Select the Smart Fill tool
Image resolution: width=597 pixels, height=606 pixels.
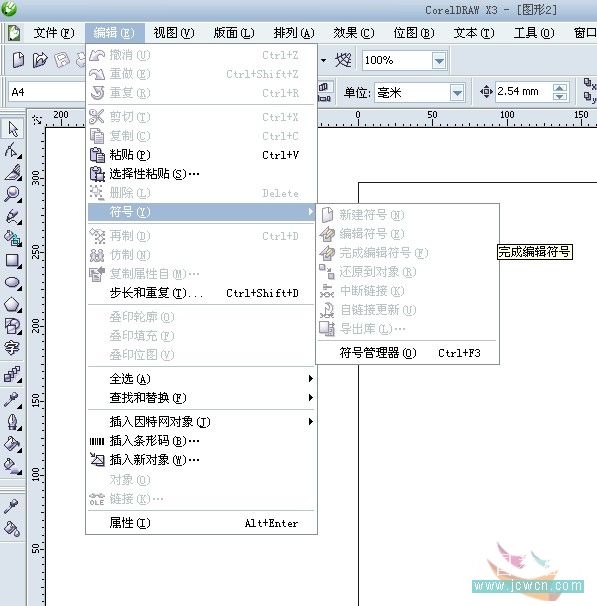[x=13, y=238]
